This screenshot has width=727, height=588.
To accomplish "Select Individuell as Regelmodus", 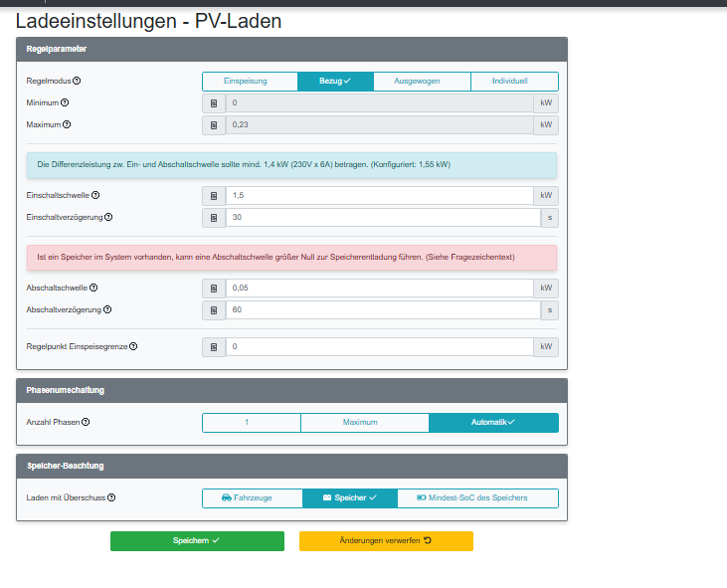I will [x=514, y=82].
